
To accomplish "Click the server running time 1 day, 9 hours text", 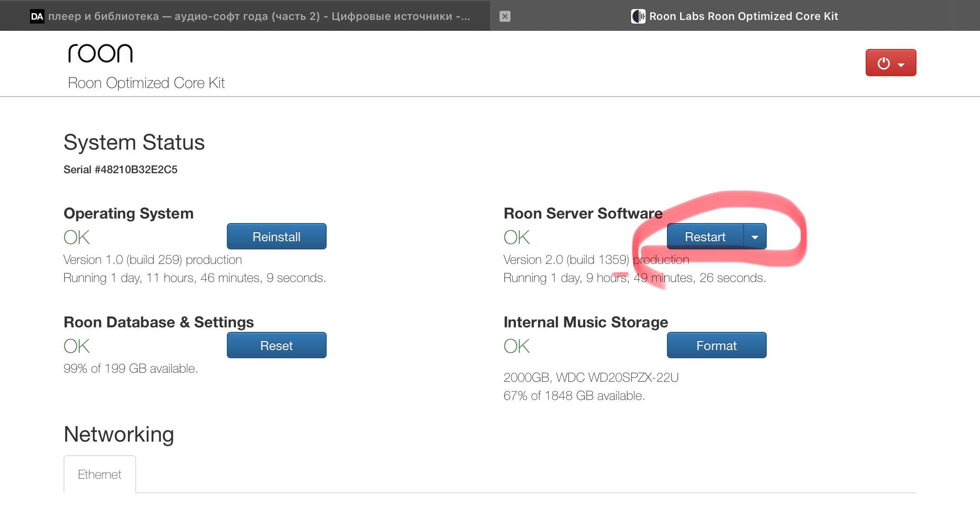I will pos(635,278).
